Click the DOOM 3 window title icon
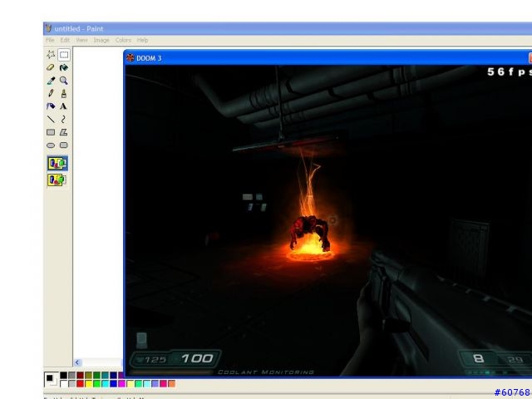 (x=131, y=58)
